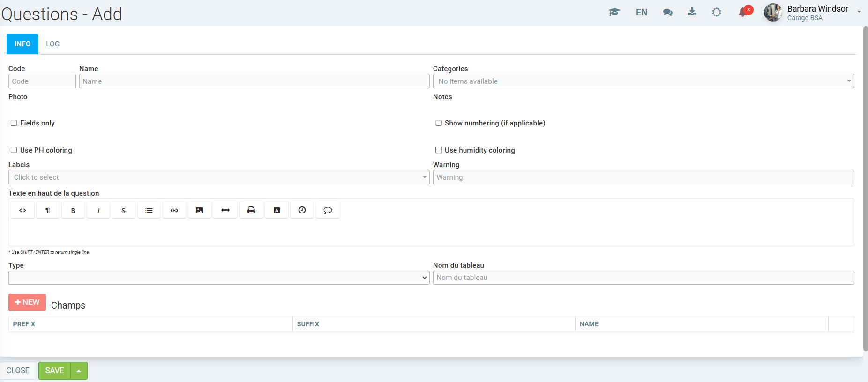The width and height of the screenshot is (868, 382).
Task: Click the print icon in editor toolbar
Action: pyautogui.click(x=251, y=210)
